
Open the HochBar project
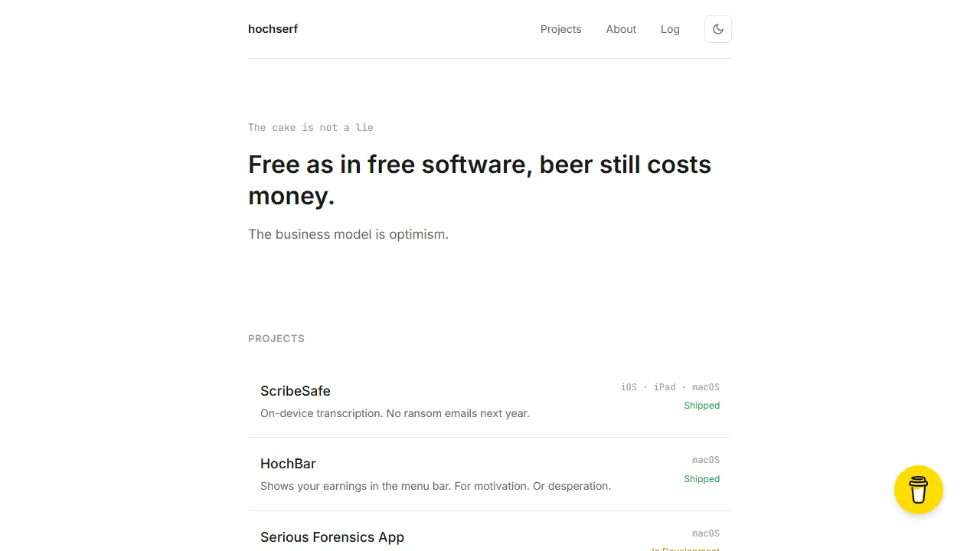point(288,464)
